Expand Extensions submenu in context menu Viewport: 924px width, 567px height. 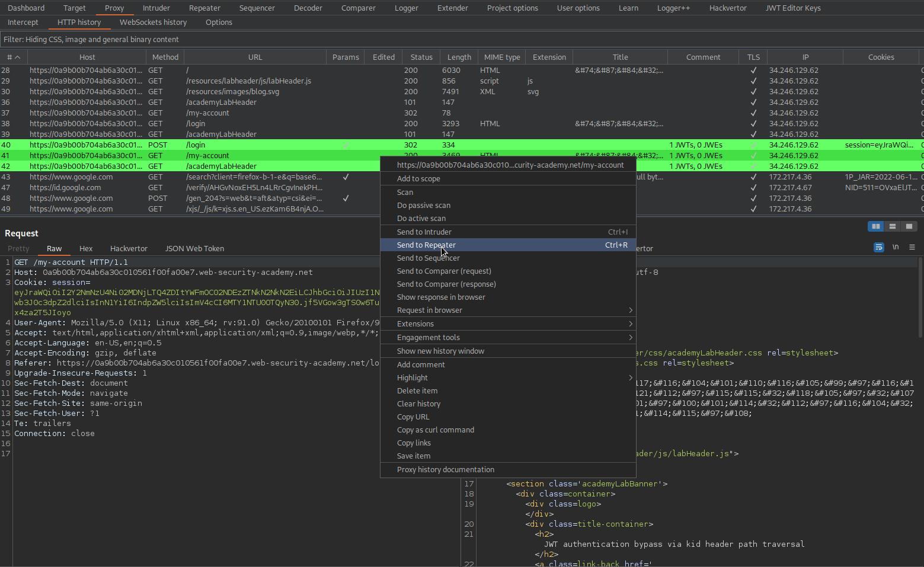coord(508,324)
